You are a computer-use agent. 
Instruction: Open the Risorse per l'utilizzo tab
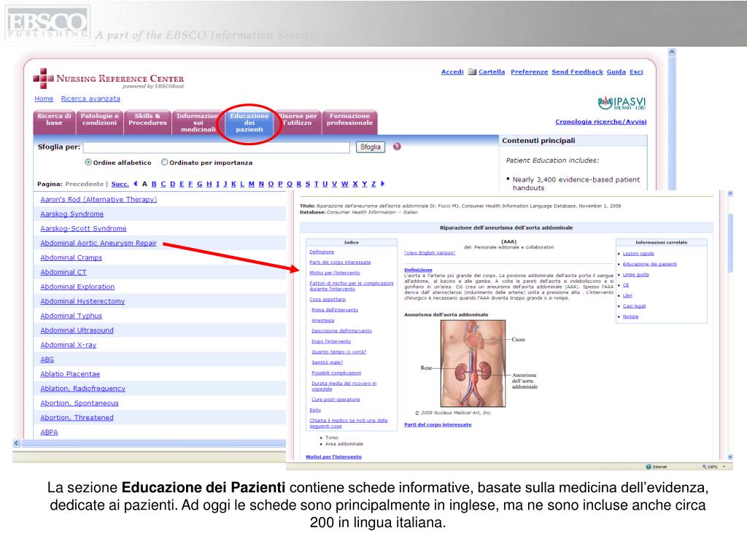click(298, 122)
